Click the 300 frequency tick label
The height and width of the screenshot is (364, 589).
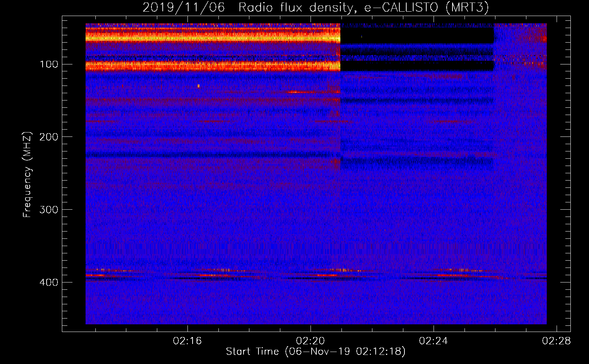(49, 210)
